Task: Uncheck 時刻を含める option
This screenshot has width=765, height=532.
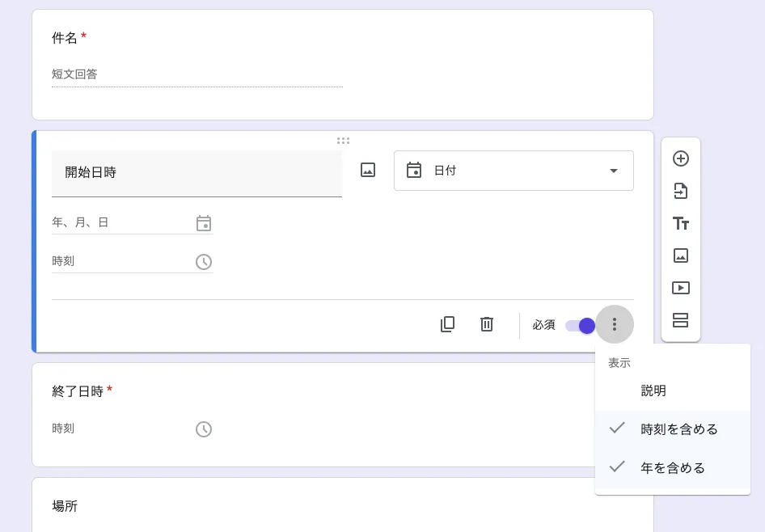Action: pos(673,429)
